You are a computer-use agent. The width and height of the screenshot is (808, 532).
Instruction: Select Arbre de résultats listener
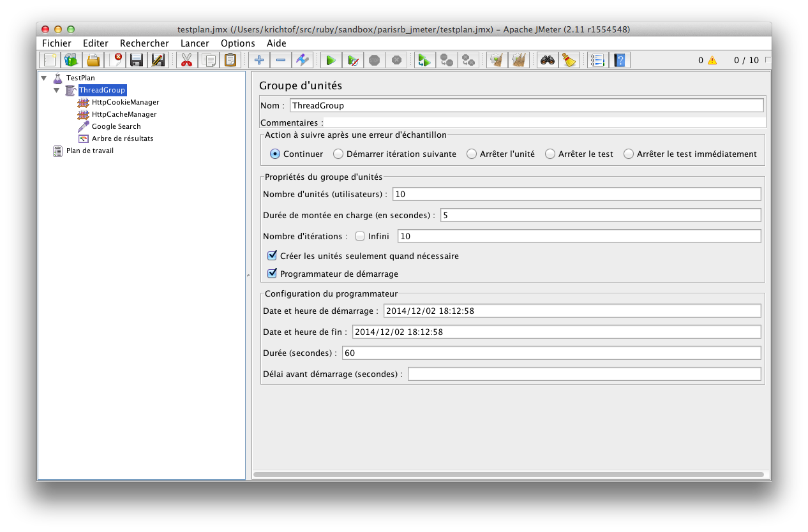pos(123,138)
